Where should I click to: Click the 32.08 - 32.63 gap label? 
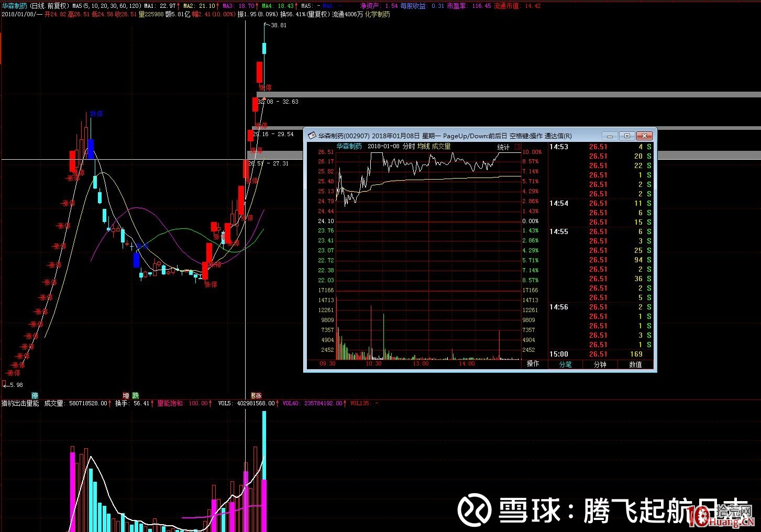(278, 102)
